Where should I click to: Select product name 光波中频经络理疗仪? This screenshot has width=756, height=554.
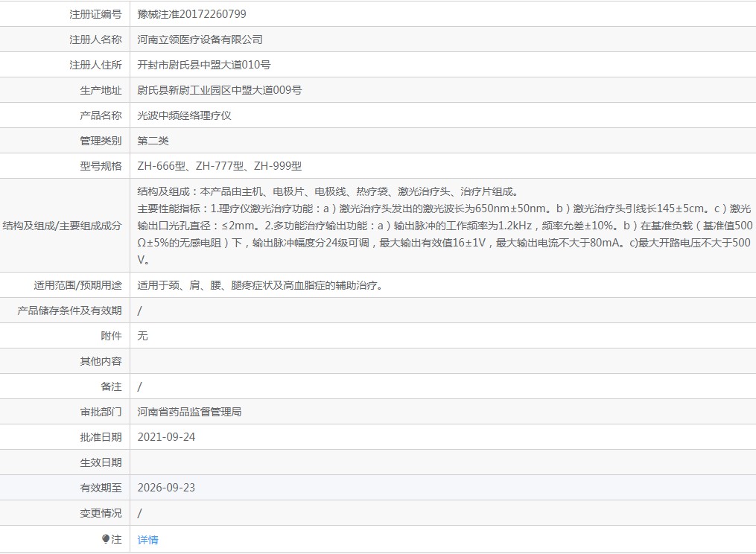pyautogui.click(x=184, y=115)
